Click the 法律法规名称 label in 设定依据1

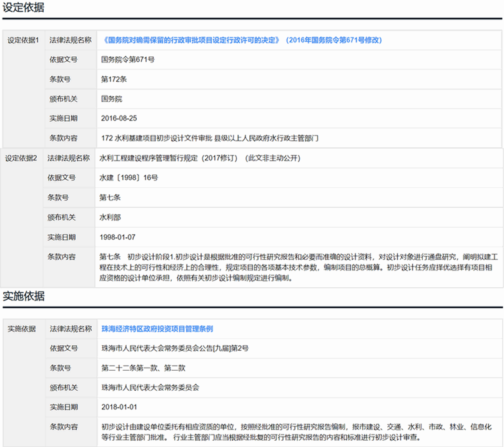tap(71, 40)
